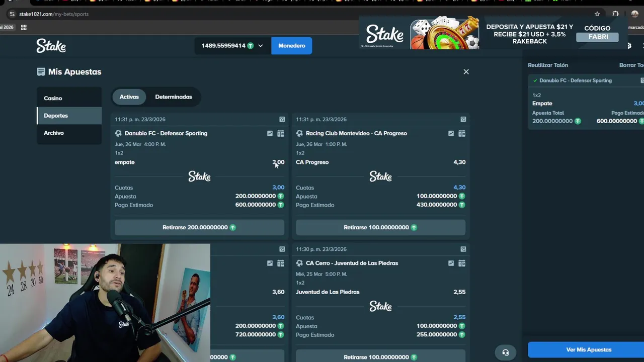Open browser extensions puzzle icon

(x=615, y=14)
